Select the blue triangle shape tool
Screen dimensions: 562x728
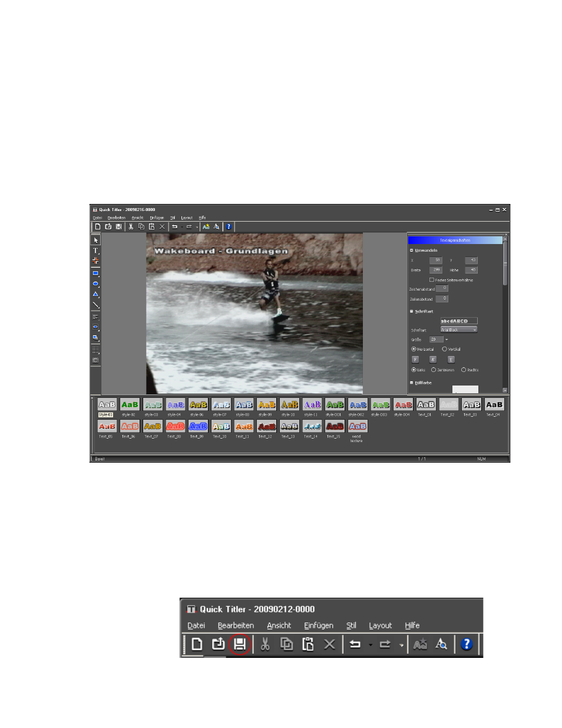(x=95, y=294)
